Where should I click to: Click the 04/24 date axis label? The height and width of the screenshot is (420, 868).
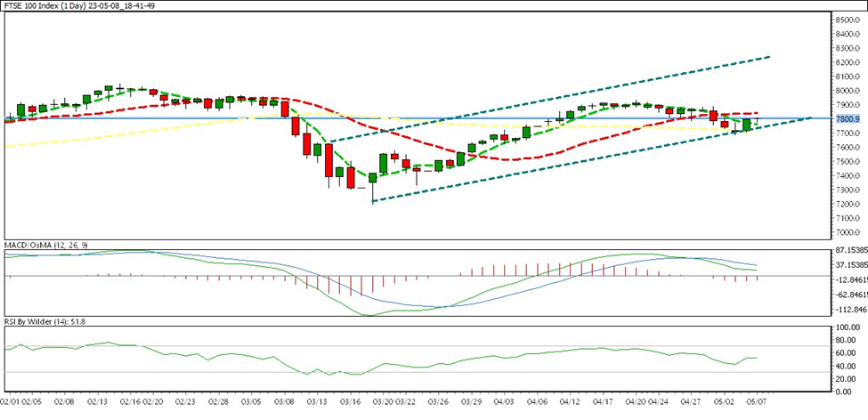coord(657,400)
